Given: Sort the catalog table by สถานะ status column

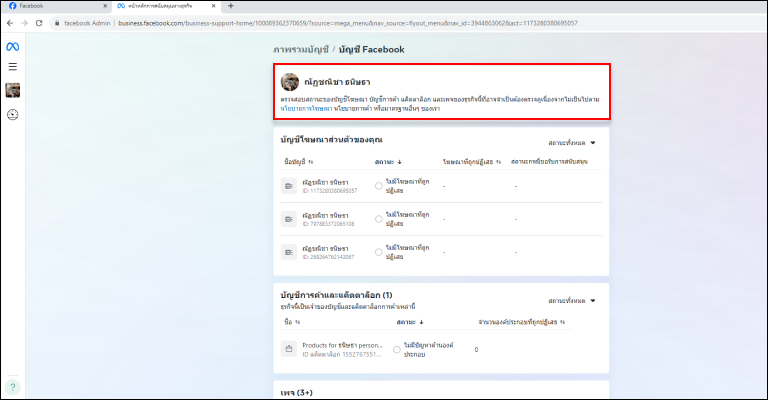Looking at the screenshot, I should coord(410,322).
